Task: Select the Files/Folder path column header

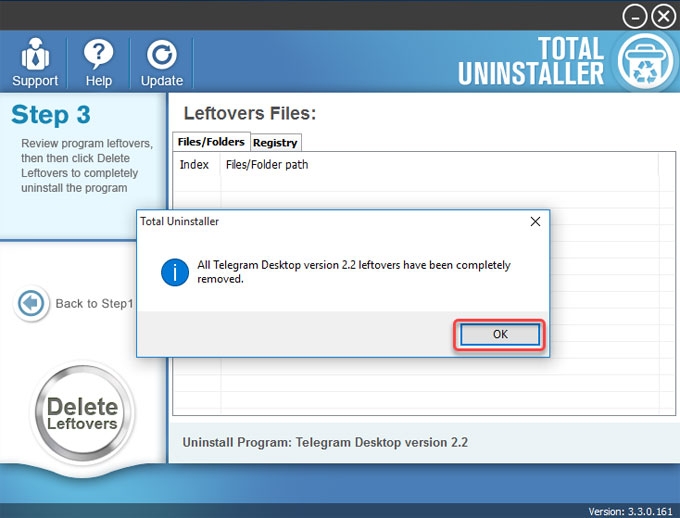Action: click(x=267, y=165)
